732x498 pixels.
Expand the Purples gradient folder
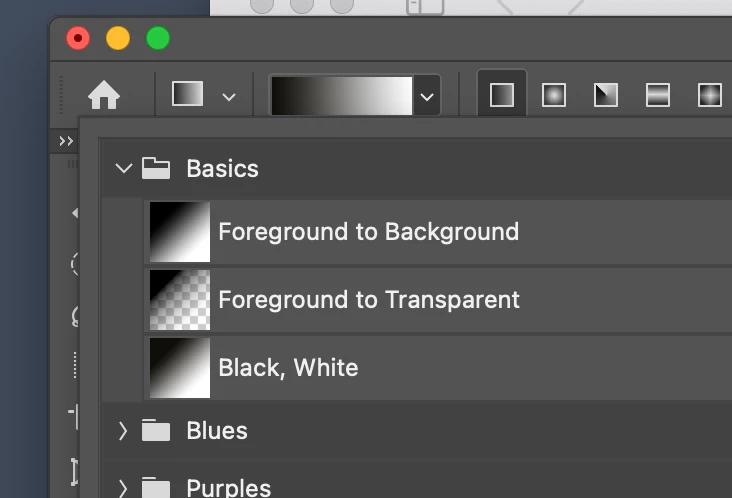pyautogui.click(x=123, y=488)
